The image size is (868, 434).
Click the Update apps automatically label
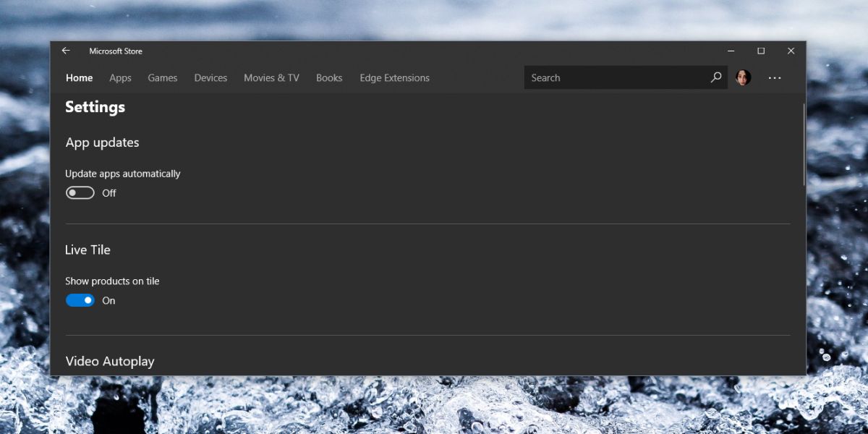[123, 174]
